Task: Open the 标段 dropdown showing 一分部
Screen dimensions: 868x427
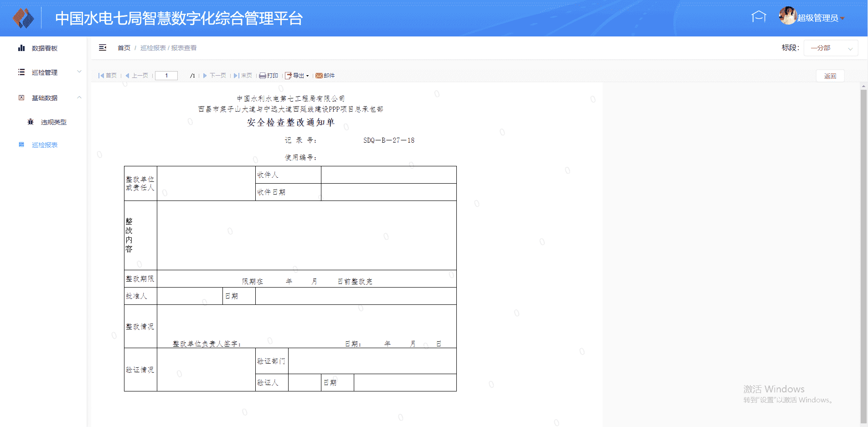Action: 830,48
